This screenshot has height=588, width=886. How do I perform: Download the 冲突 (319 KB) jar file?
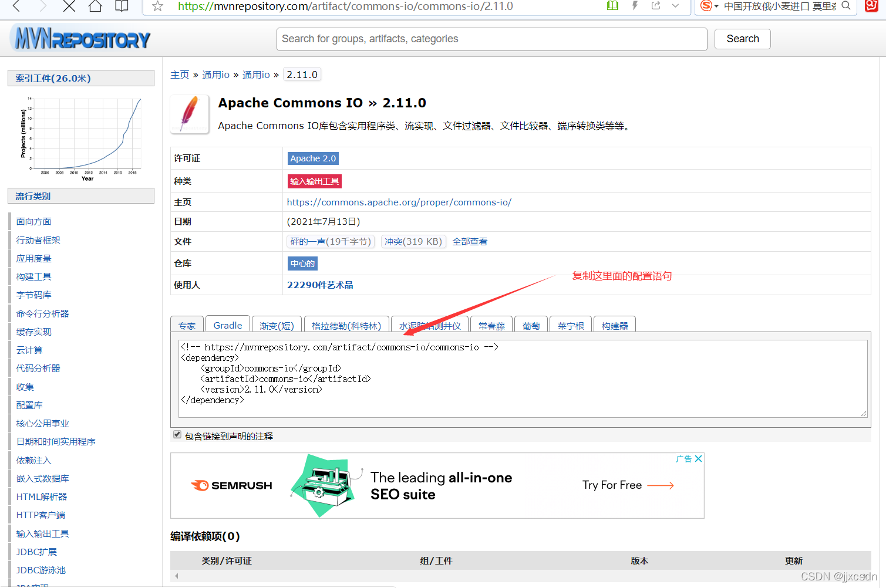(413, 242)
